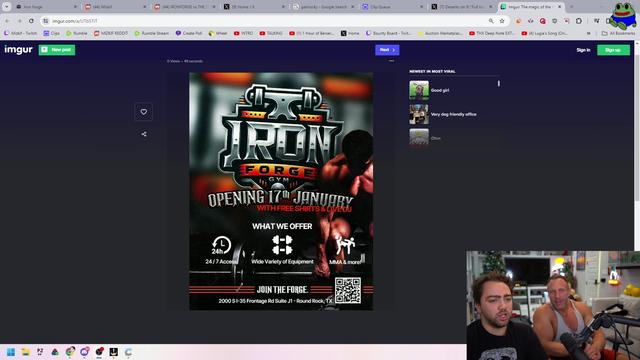Image resolution: width=640 pixels, height=360 pixels.
Task: Click the share icon beside the post
Action: click(144, 134)
